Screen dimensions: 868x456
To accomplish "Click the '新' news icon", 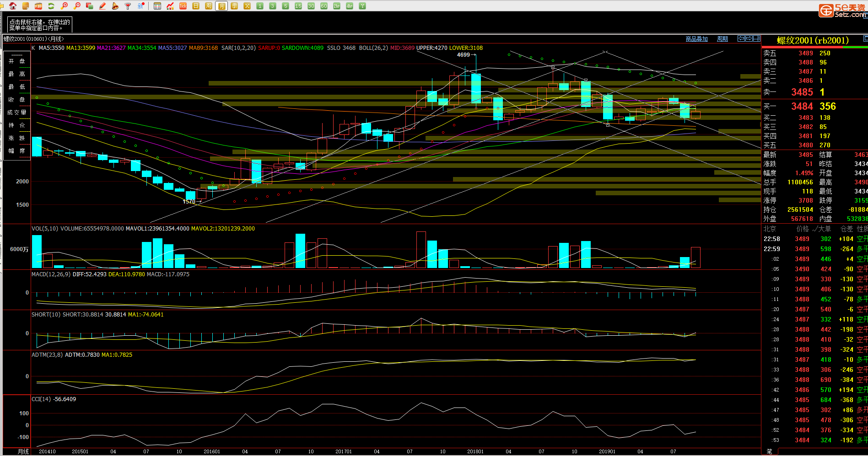I will (x=141, y=6).
